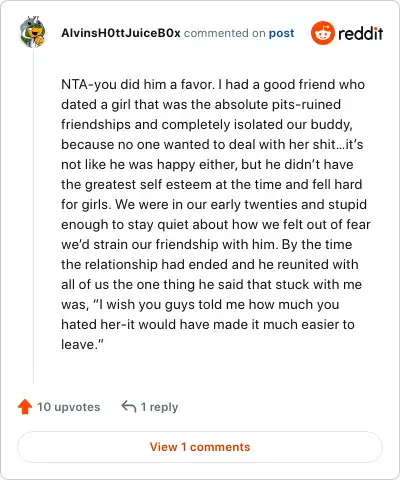Click the orange upvote arrow icon

coord(25,407)
